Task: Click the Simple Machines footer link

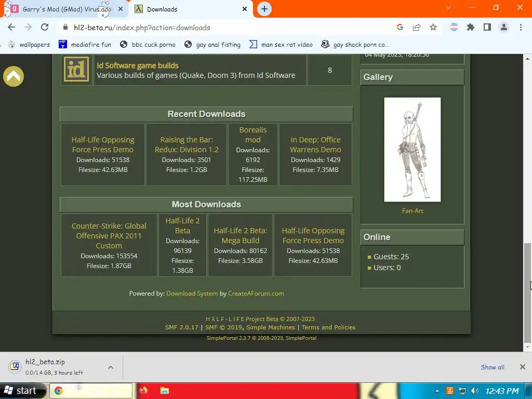Action: [270, 327]
